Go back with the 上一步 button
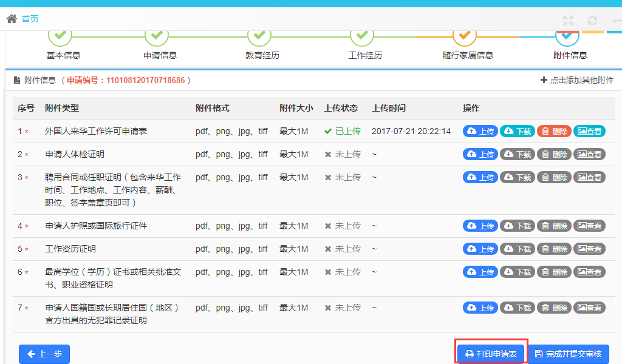 click(x=44, y=354)
